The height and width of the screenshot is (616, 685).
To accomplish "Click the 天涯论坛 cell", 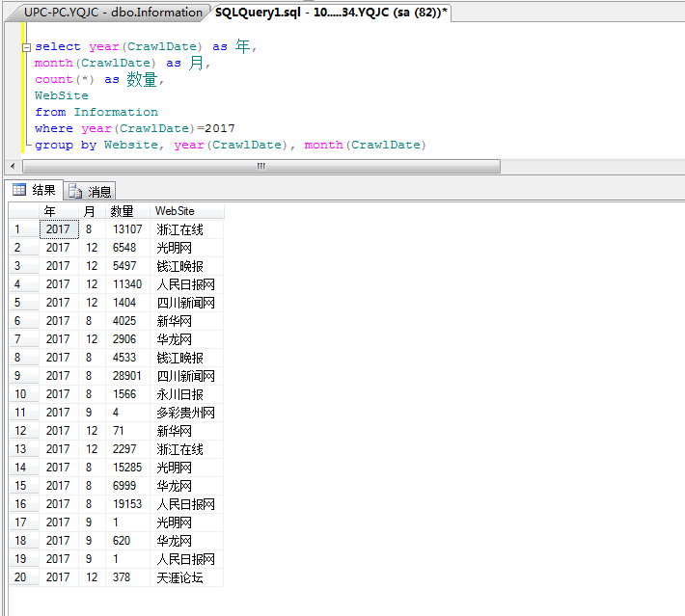I will [x=186, y=577].
